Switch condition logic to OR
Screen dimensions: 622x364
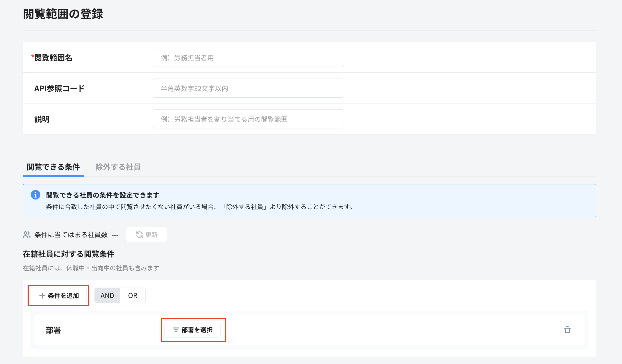tap(133, 296)
